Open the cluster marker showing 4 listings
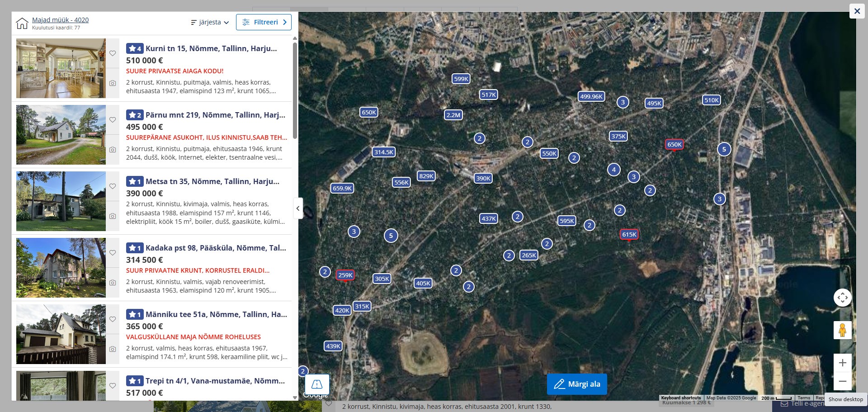 (614, 170)
